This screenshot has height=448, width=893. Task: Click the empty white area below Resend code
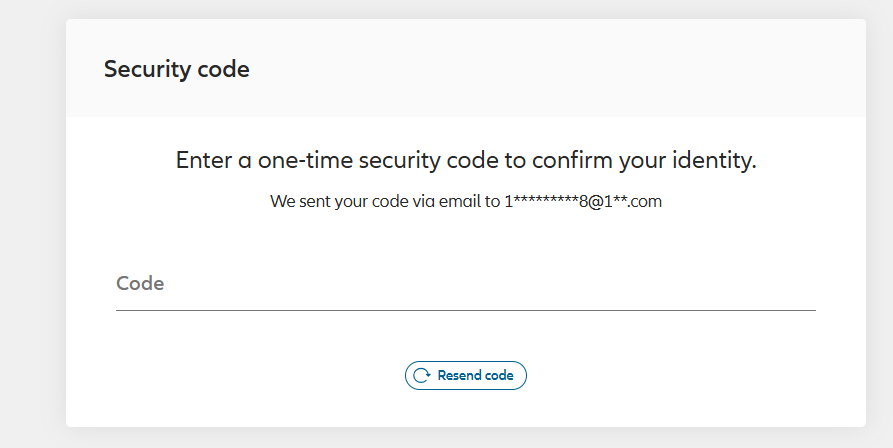point(465,408)
